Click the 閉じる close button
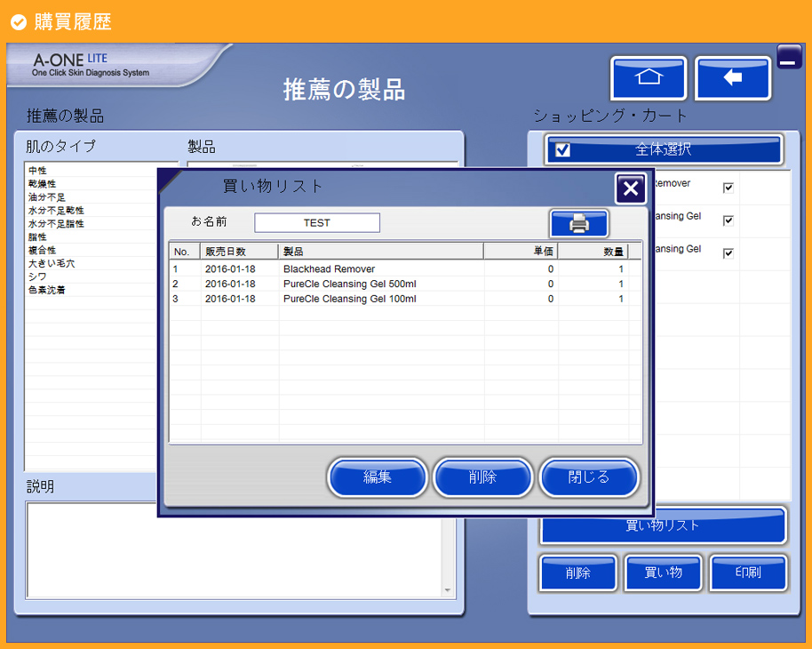812x649 pixels. tap(588, 477)
